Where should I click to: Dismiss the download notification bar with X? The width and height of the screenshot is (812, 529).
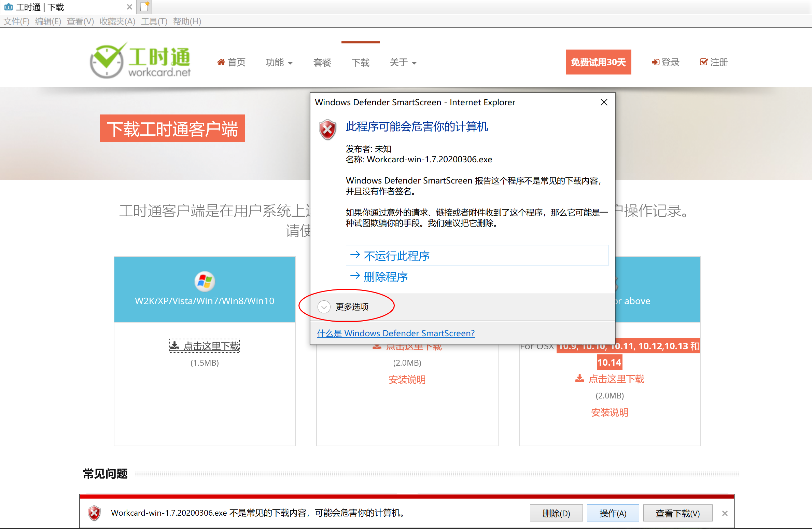[725, 513]
